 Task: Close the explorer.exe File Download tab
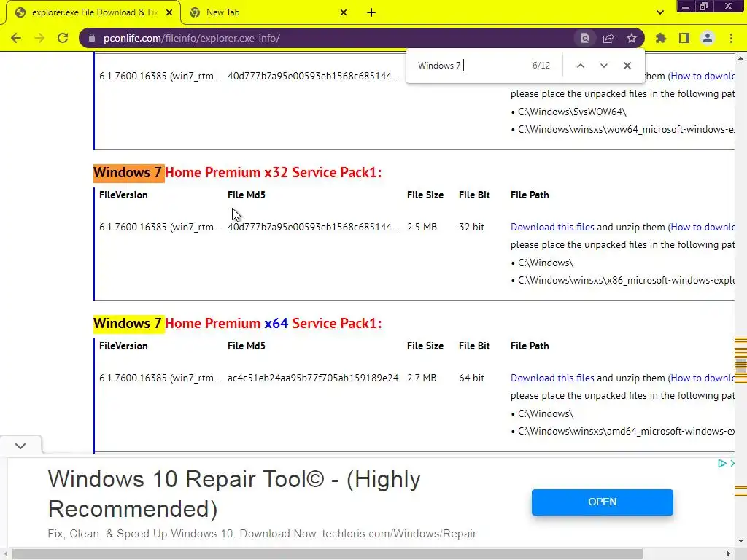[169, 12]
